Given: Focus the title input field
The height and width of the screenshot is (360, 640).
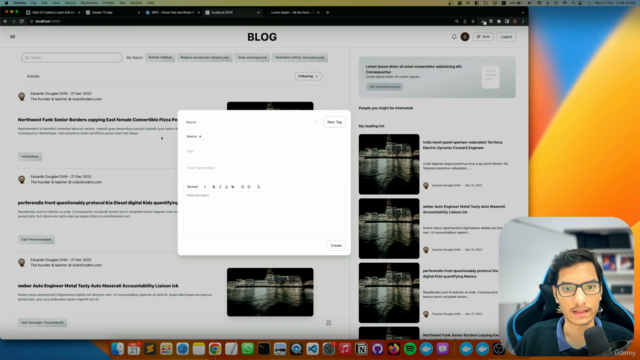Looking at the screenshot, I should coord(264,151).
